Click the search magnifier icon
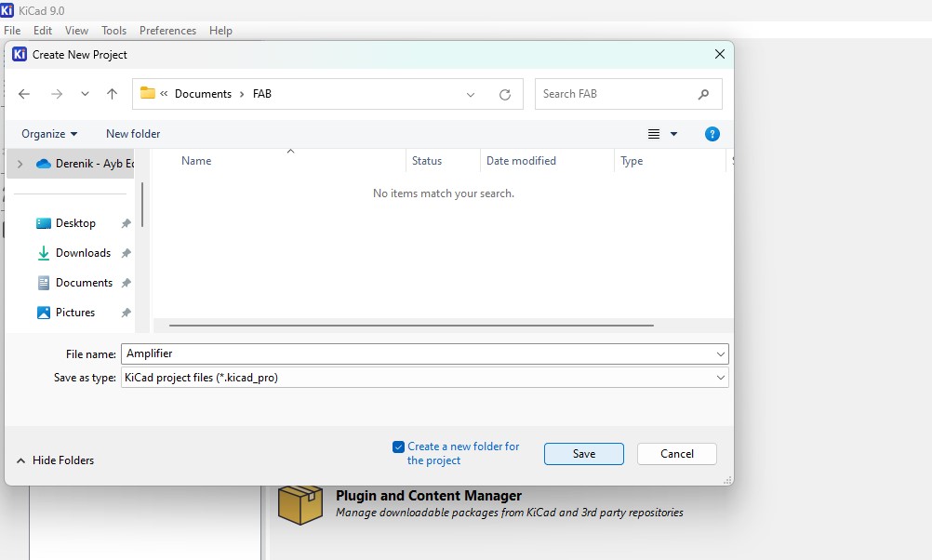This screenshot has height=560, width=932. point(703,94)
